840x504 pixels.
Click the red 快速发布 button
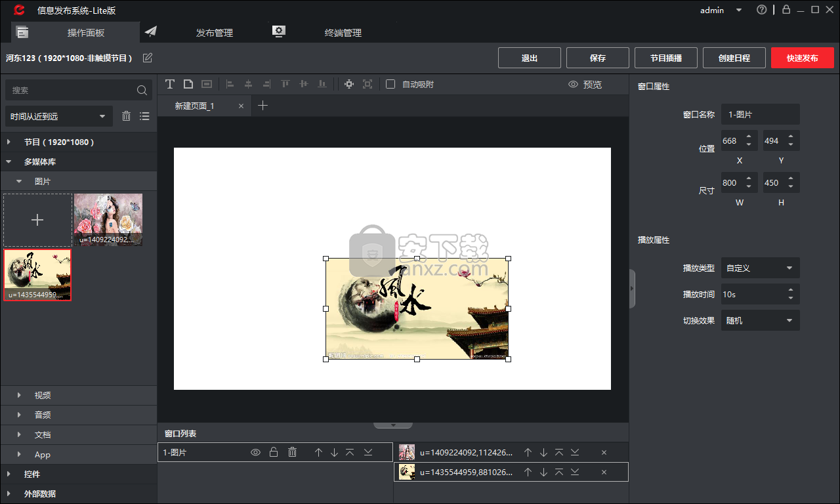(803, 58)
